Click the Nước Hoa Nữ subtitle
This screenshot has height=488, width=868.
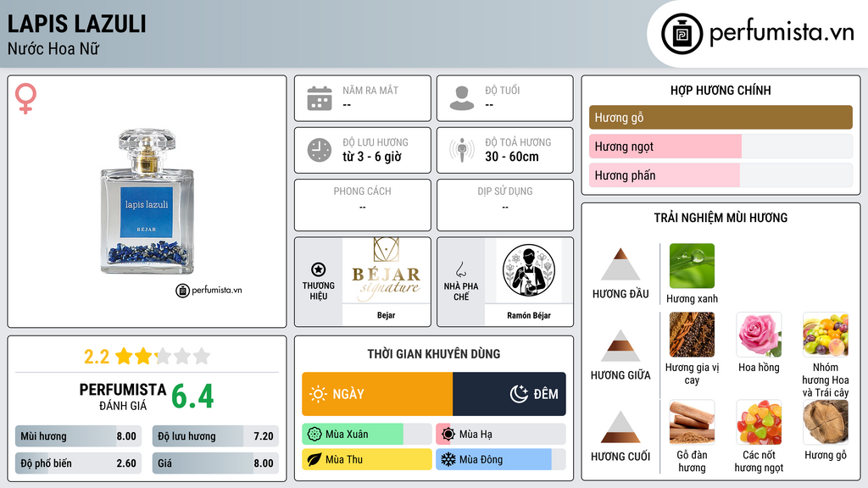tap(53, 48)
